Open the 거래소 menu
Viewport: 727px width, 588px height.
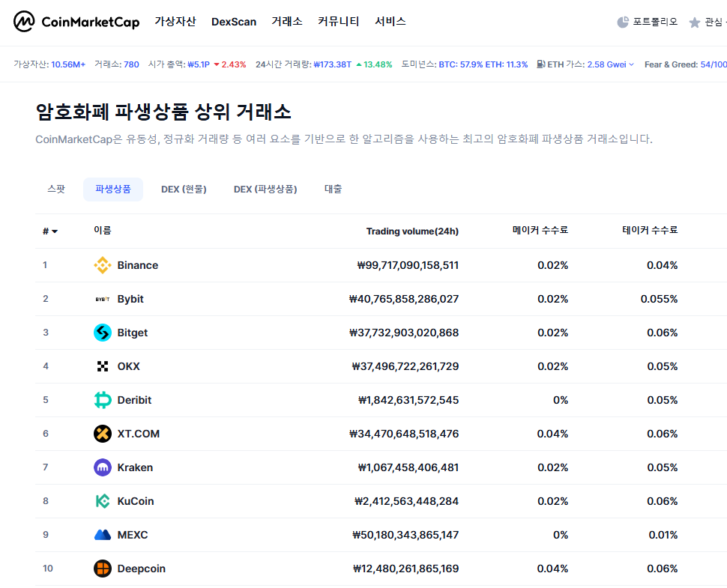click(x=287, y=21)
